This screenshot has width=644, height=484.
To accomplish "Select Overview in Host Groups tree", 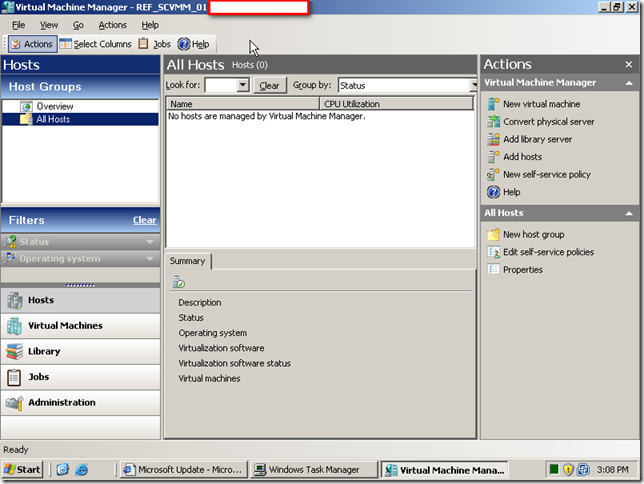I will click(x=55, y=106).
